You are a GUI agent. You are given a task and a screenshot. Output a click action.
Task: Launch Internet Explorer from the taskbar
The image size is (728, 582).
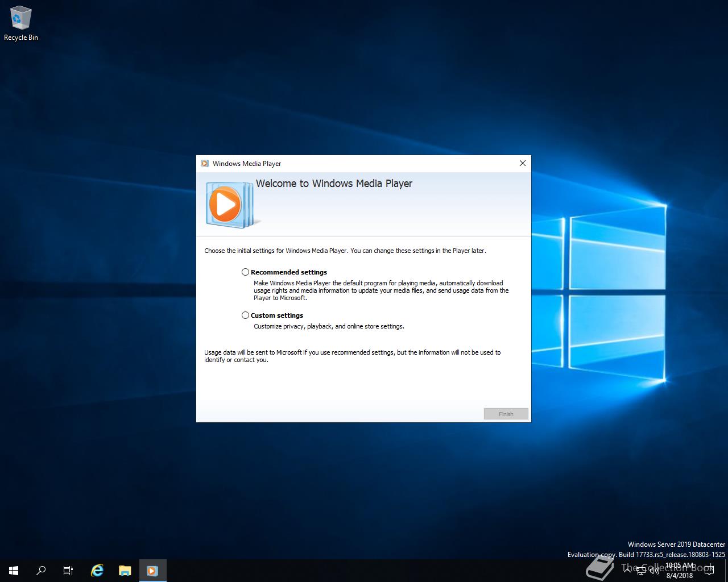[97, 571]
